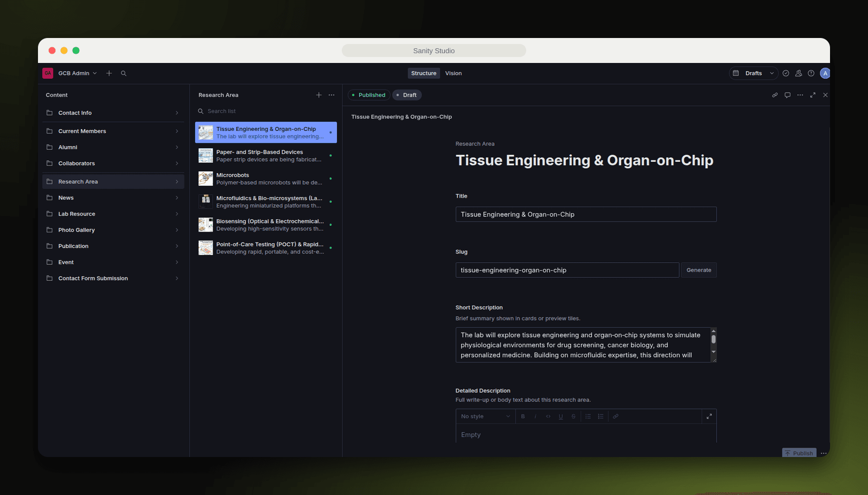The height and width of the screenshot is (495, 868).
Task: Expand the Detailed Description editor to fullscreen
Action: (709, 416)
